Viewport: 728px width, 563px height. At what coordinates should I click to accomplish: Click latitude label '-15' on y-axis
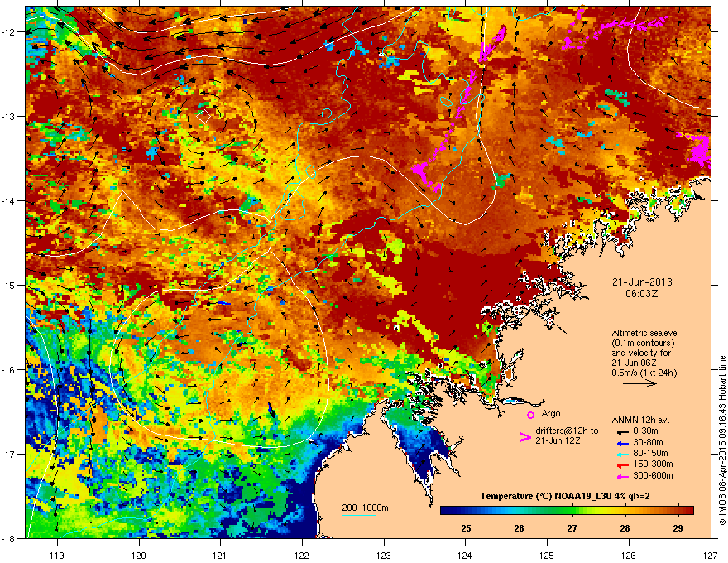[9, 285]
